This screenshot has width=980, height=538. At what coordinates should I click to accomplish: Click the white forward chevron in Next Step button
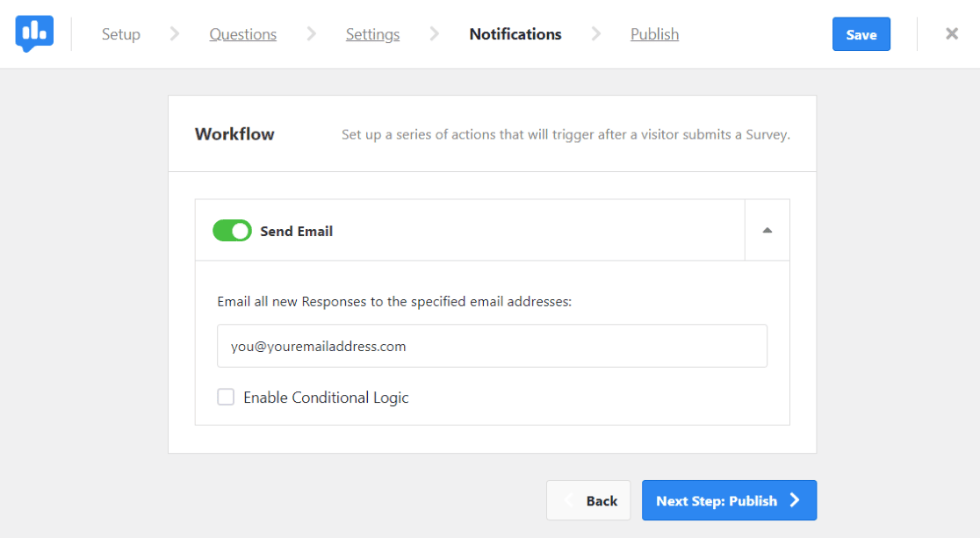coord(795,500)
